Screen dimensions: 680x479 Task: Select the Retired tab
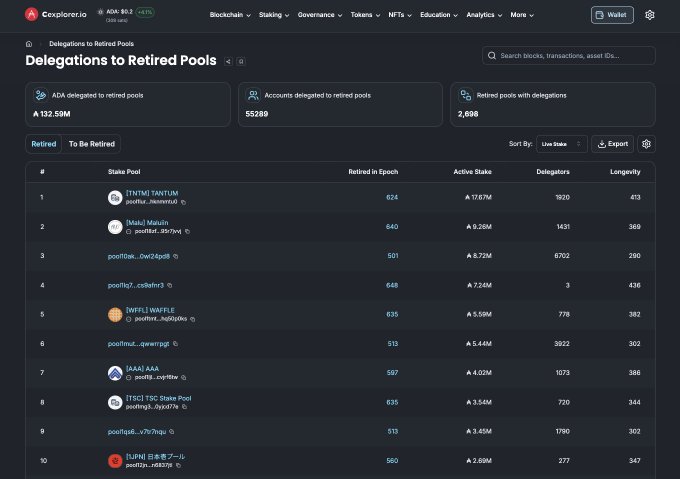tap(44, 144)
